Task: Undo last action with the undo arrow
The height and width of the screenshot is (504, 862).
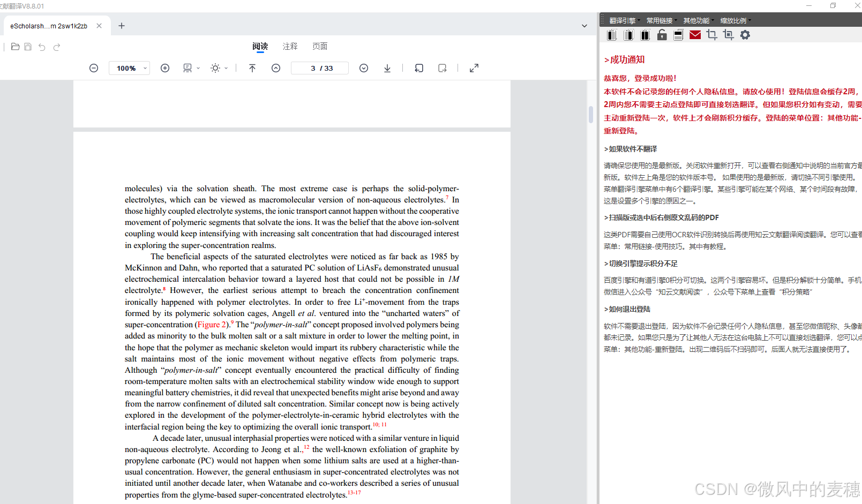Action: [42, 47]
